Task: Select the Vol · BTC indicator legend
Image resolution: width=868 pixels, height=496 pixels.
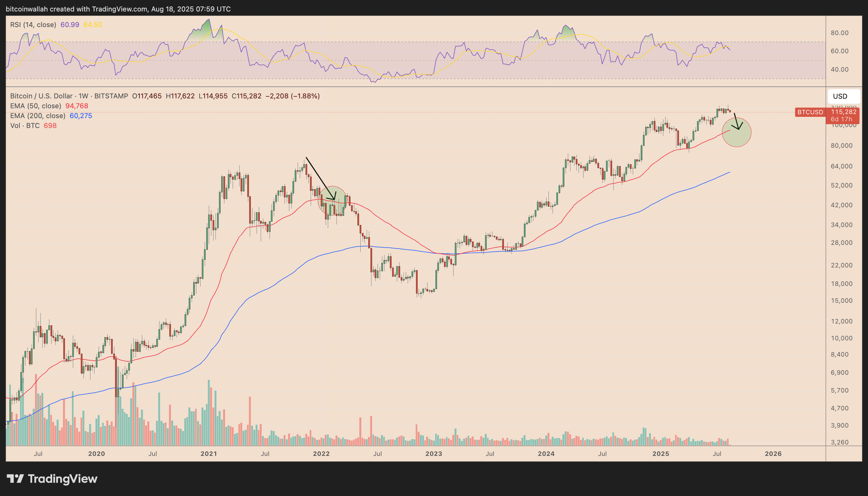Action: [25, 126]
